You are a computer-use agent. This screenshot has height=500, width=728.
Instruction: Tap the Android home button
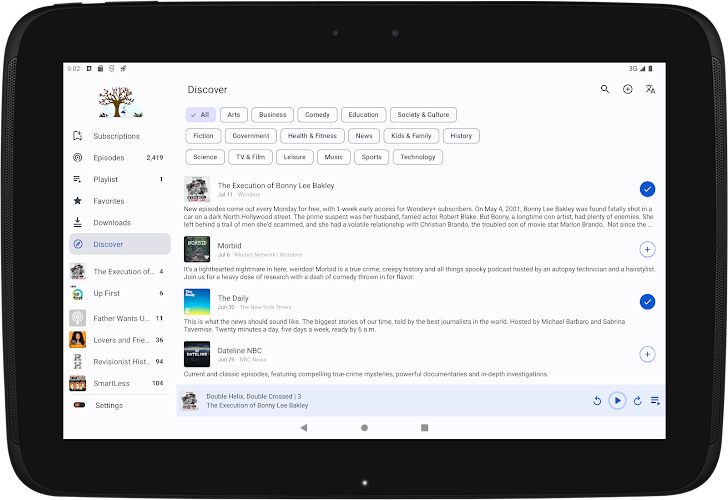(x=364, y=428)
